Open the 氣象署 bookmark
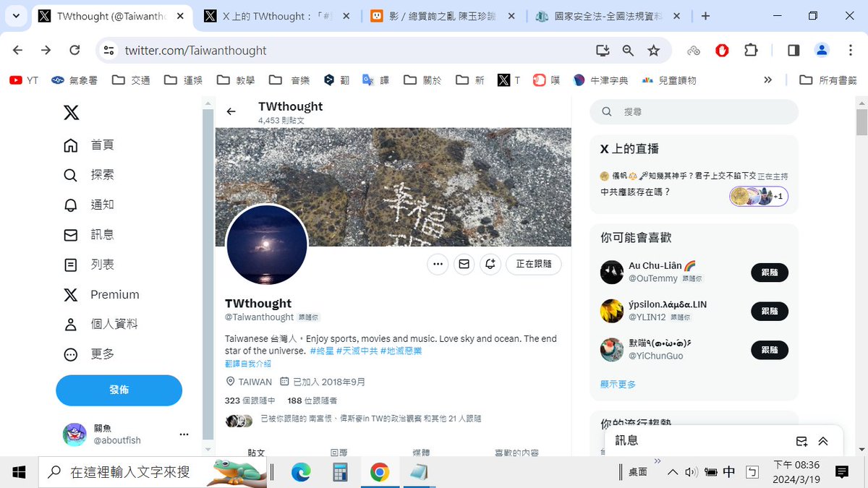The image size is (868, 488). (75, 80)
